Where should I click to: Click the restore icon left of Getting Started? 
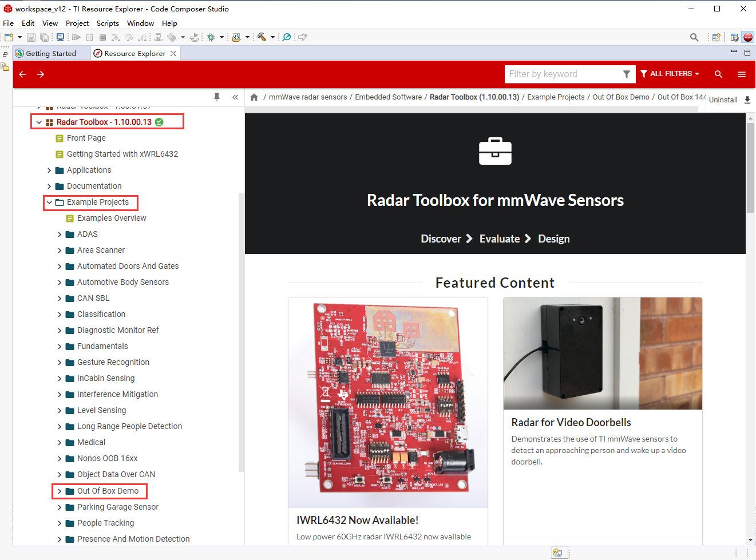pos(5,54)
